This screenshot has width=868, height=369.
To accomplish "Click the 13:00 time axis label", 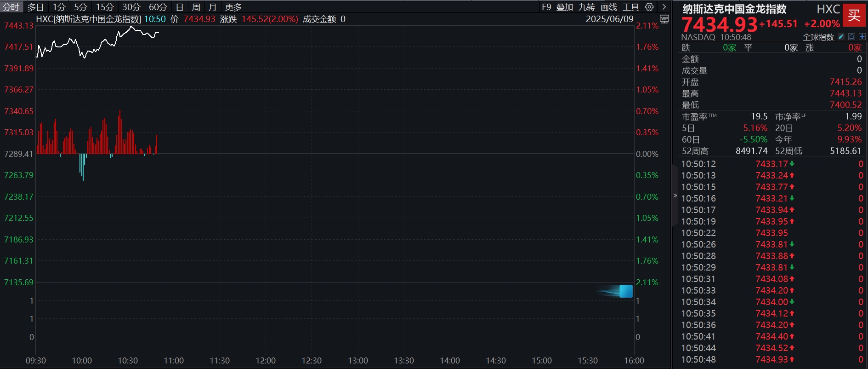I will point(358,361).
